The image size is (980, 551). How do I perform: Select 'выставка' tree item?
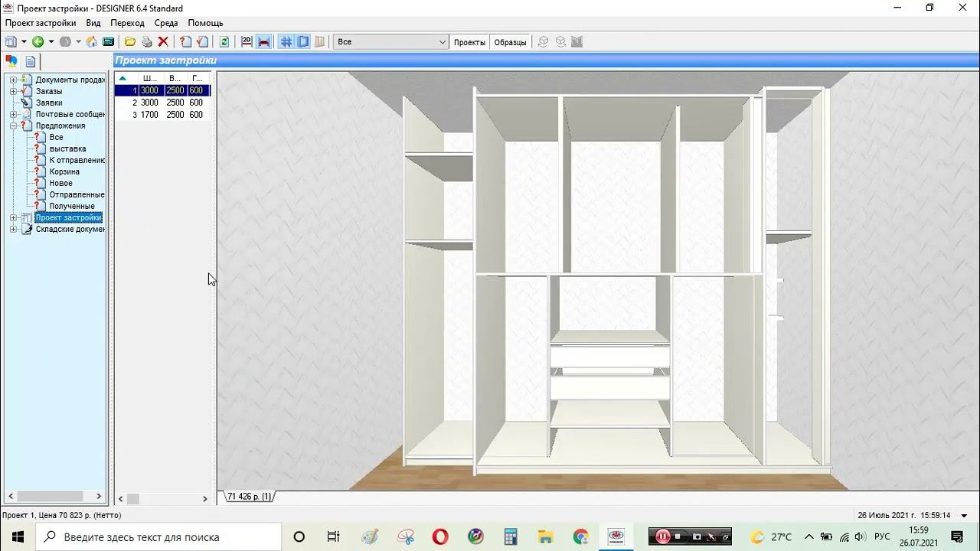[67, 148]
